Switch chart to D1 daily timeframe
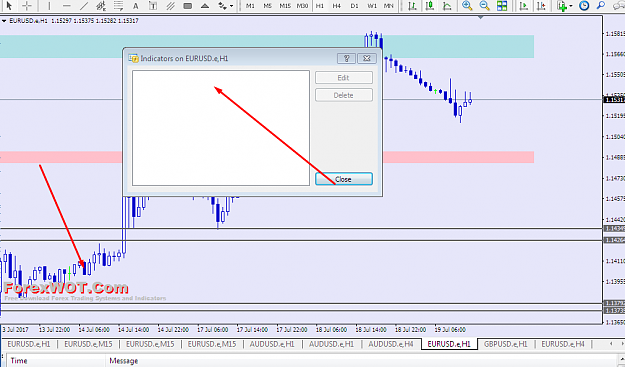The width and height of the screenshot is (625, 367). (x=354, y=6)
